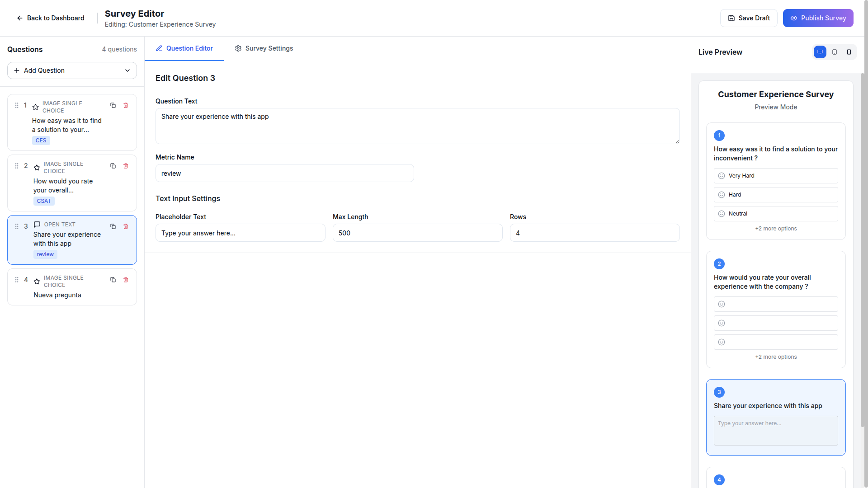Delete question 4 with trash icon
The height and width of the screenshot is (488, 868).
(126, 280)
